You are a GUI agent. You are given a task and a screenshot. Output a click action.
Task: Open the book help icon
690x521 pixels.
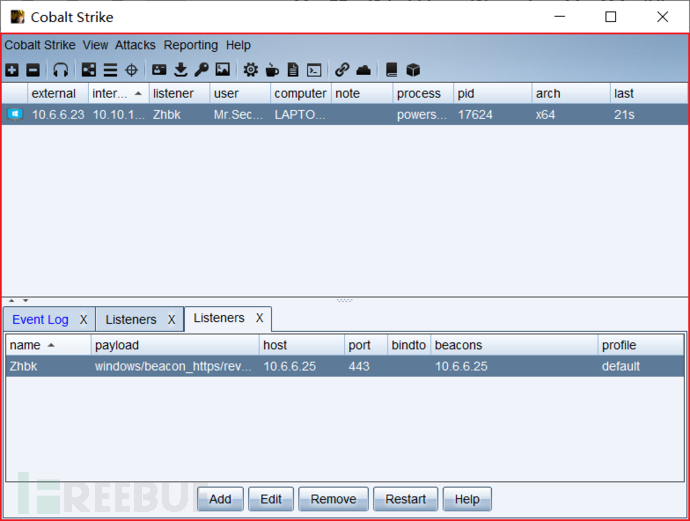pos(392,70)
